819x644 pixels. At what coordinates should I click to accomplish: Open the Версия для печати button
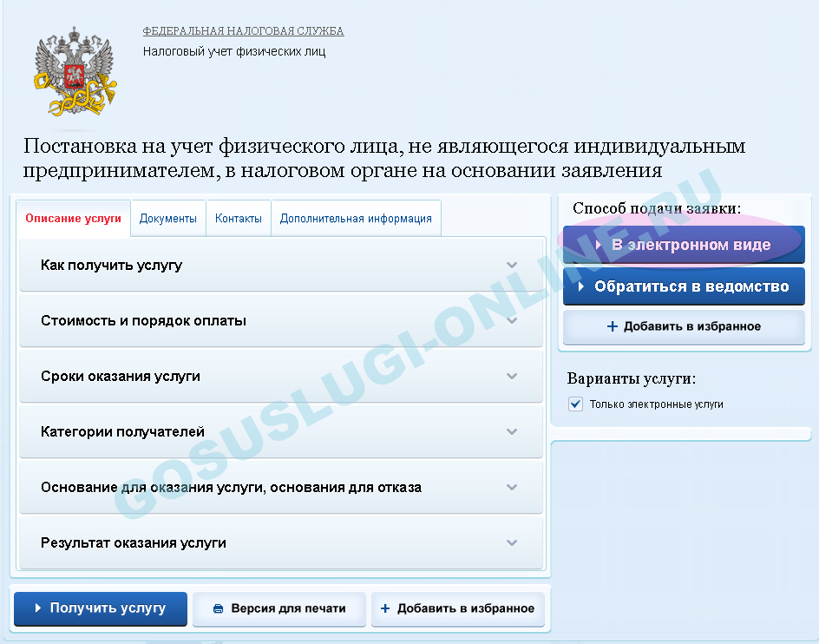click(278, 608)
